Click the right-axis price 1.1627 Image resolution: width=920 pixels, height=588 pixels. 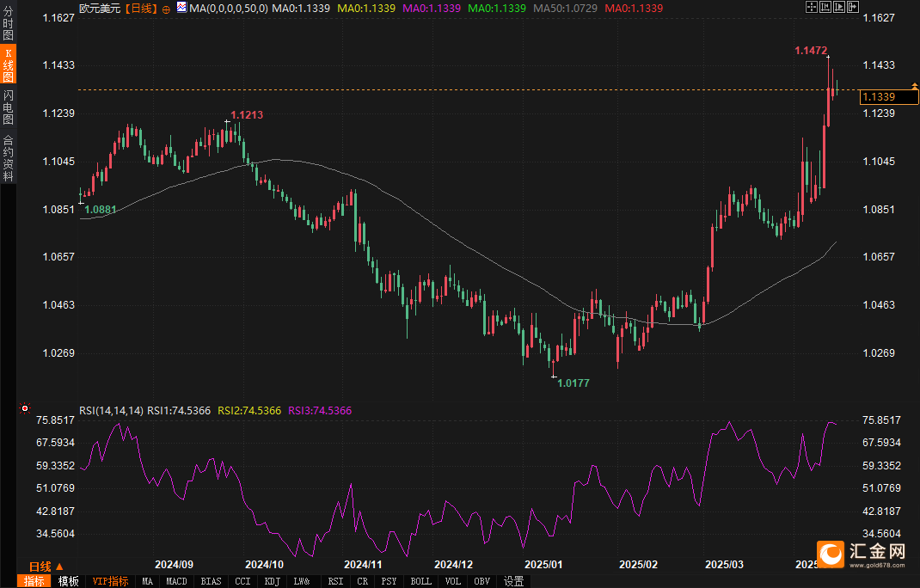[x=879, y=17]
